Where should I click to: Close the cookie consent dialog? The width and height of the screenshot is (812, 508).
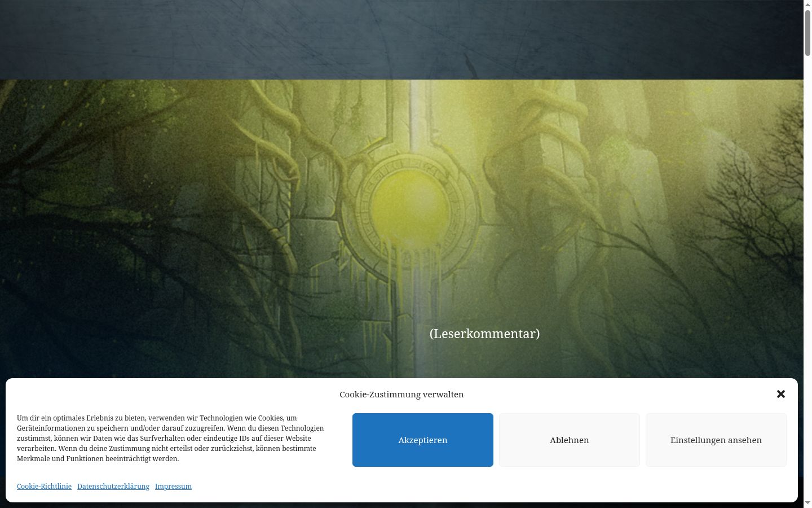[780, 394]
